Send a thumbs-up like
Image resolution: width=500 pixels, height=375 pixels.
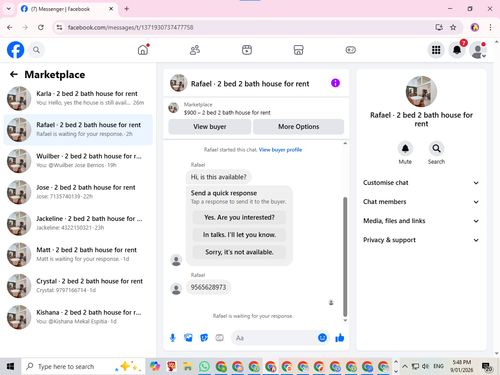(340, 338)
